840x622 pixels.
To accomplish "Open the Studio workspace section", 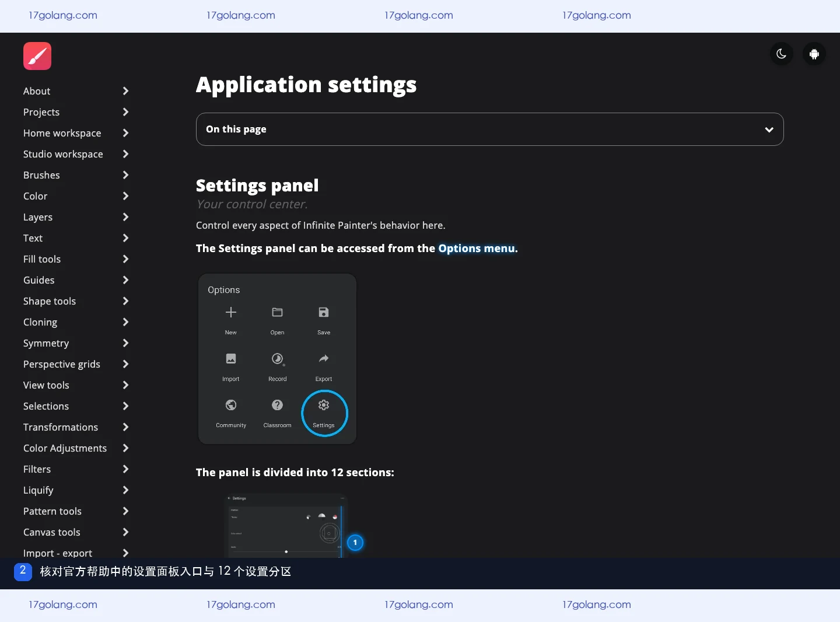I will coord(63,154).
